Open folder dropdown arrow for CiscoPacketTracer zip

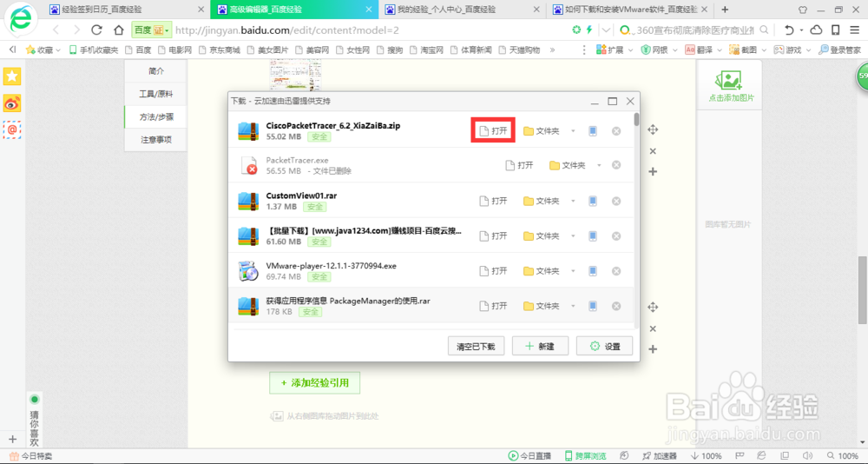573,131
